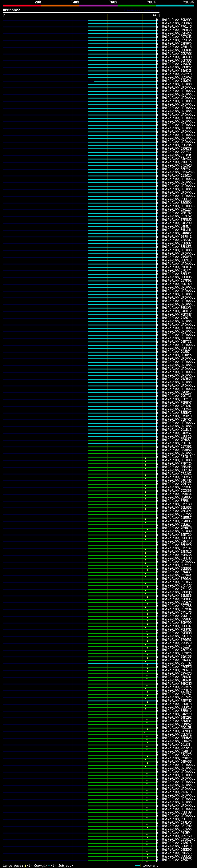Click the cyan =100char. scale bar legend
Viewport: 197px width, 868px height.
pyautogui.click(x=137, y=865)
